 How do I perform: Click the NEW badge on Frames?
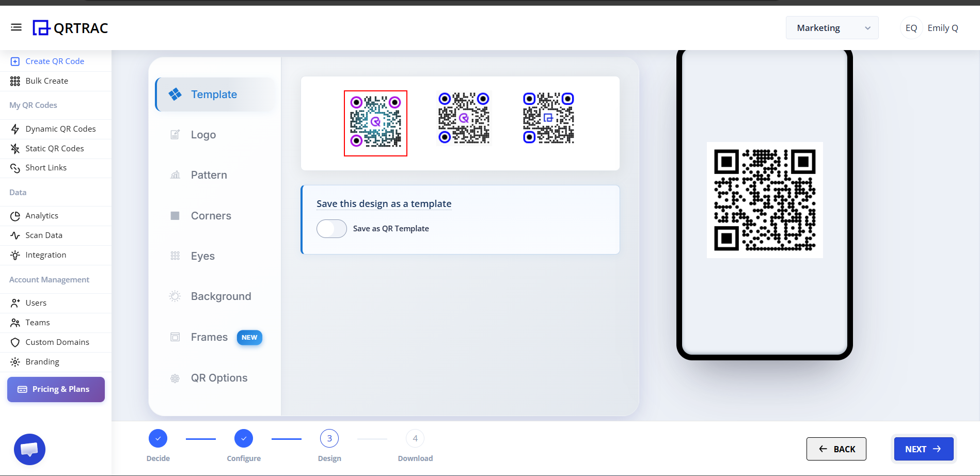pyautogui.click(x=249, y=338)
